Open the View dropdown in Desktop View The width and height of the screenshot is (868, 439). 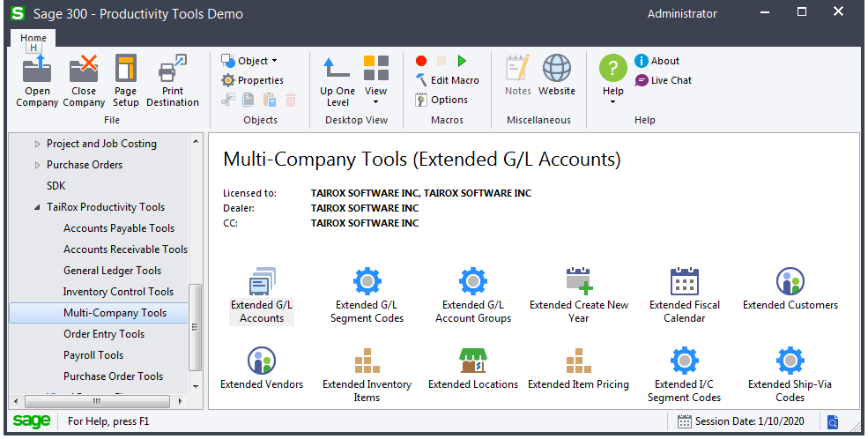click(376, 78)
